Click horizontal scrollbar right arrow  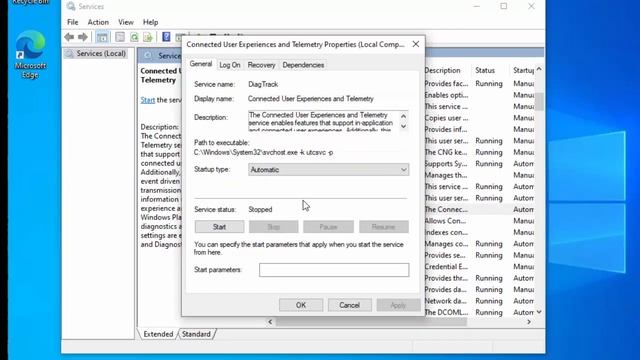coord(529,322)
